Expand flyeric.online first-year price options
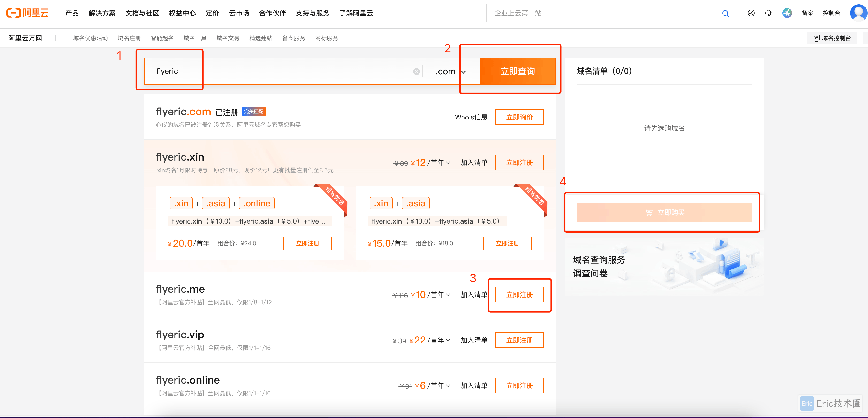 (448, 386)
